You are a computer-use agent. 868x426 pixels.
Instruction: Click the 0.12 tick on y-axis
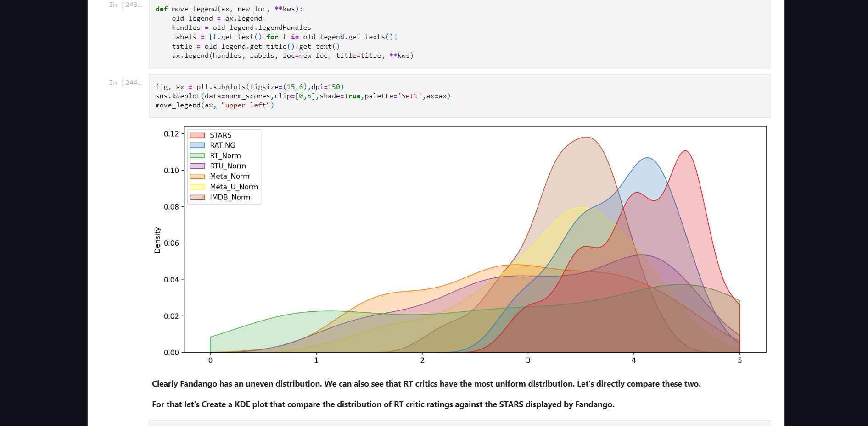pos(171,134)
